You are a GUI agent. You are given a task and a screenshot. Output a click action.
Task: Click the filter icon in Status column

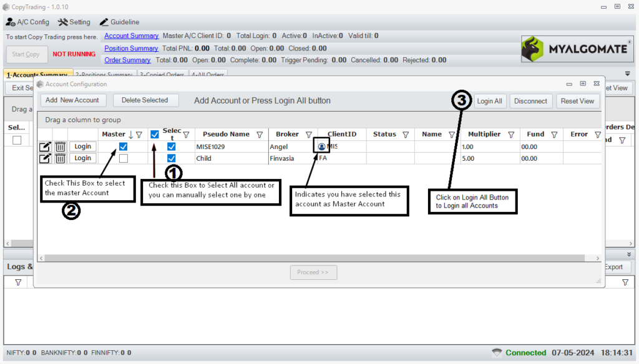click(406, 135)
